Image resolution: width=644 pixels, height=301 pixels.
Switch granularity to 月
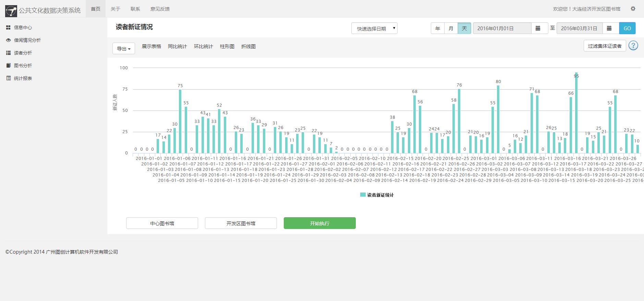[x=451, y=28]
